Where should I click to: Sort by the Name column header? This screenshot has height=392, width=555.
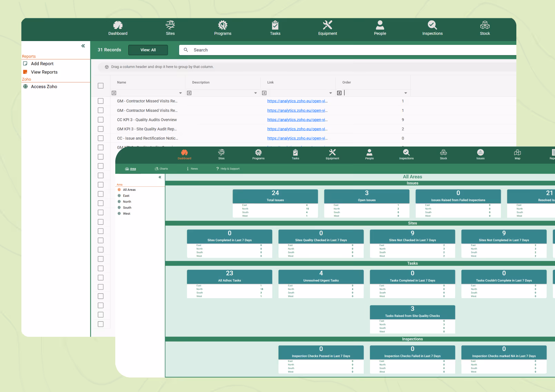point(121,82)
